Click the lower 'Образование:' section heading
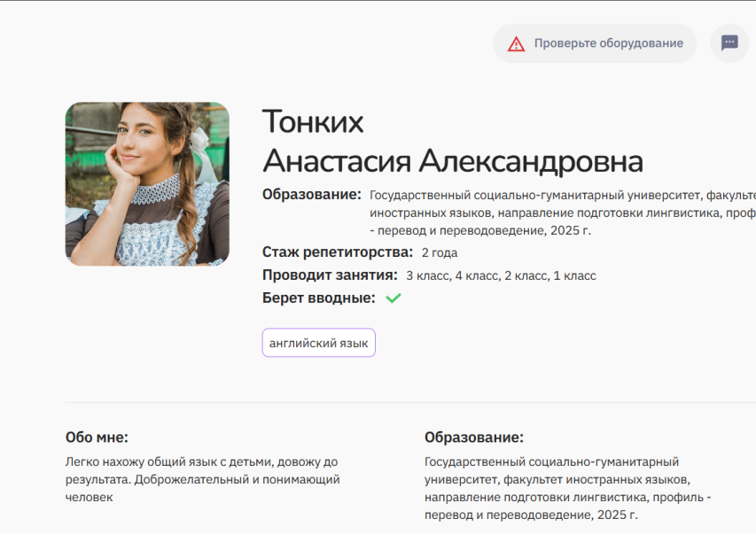 coord(474,437)
